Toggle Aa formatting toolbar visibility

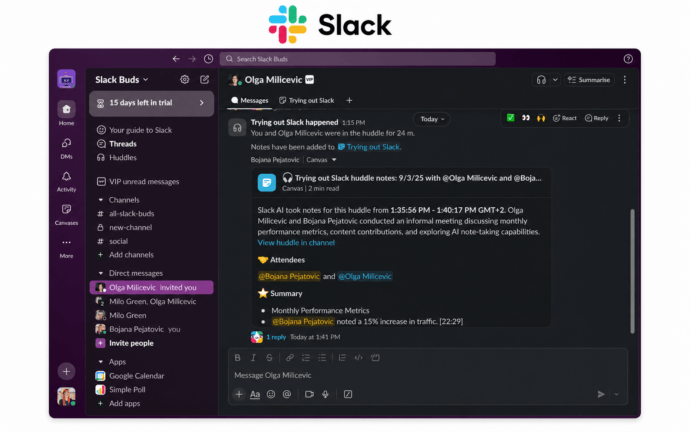tap(255, 394)
